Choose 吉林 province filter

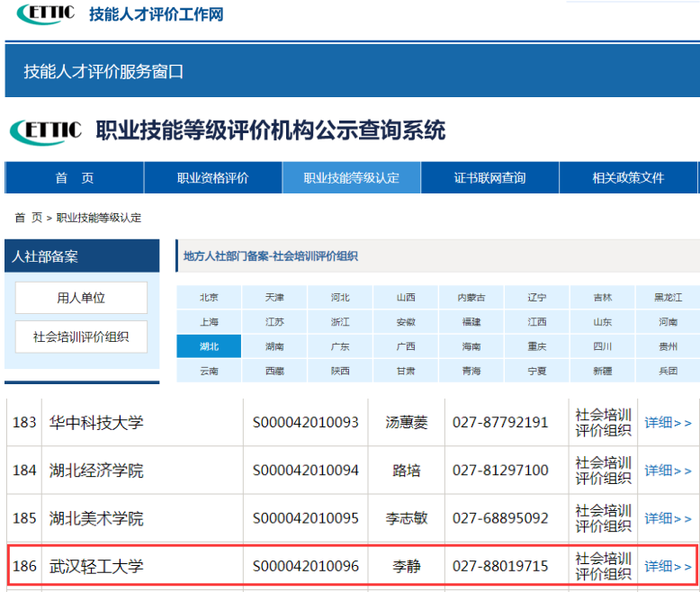603,297
